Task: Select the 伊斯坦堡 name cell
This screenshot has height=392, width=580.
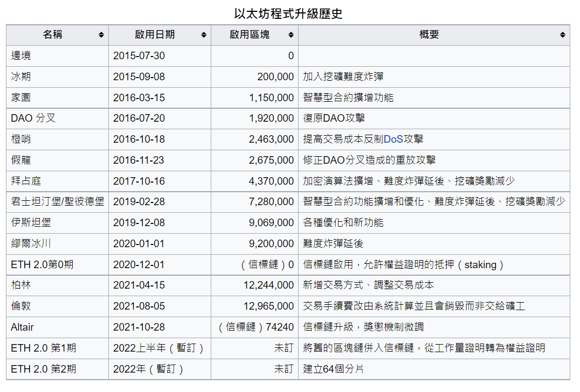Action: [57, 223]
